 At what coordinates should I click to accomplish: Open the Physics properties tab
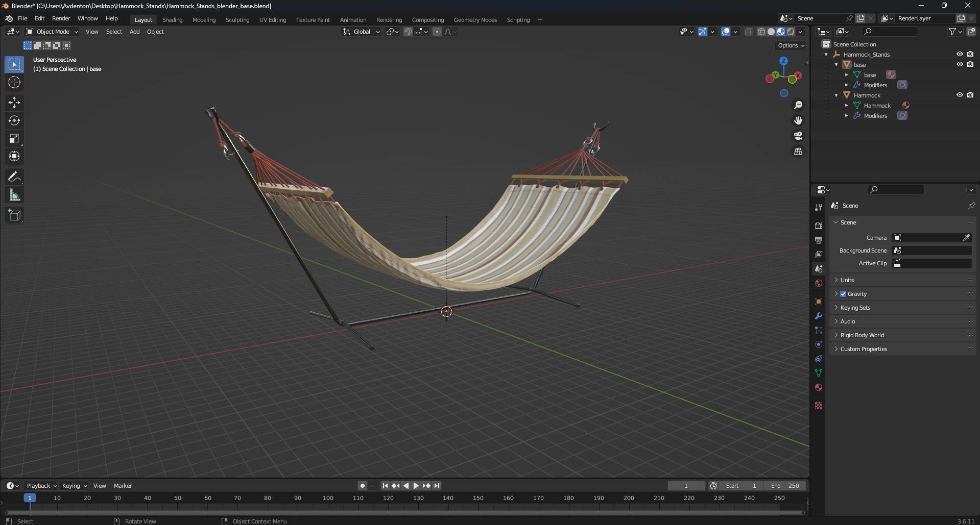coord(819,344)
